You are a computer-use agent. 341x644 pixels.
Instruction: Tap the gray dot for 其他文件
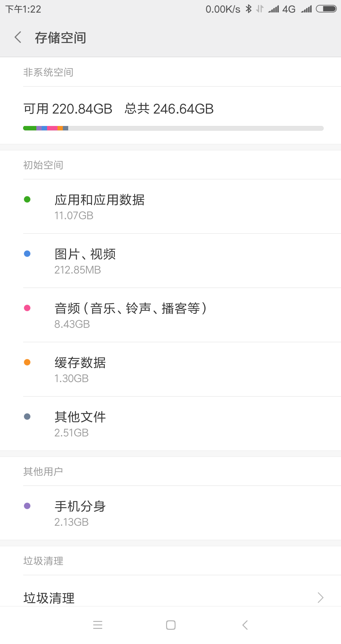(x=27, y=416)
